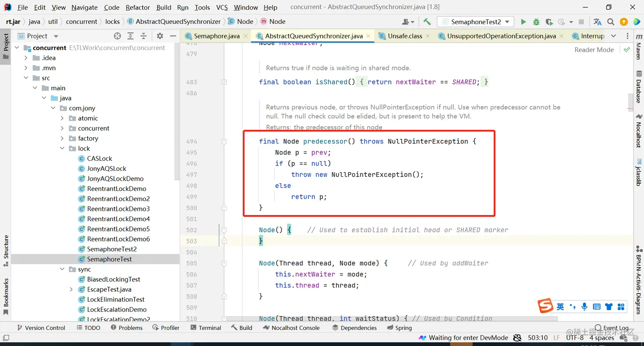Fold the predecessor() method at line 494

pyautogui.click(x=224, y=141)
